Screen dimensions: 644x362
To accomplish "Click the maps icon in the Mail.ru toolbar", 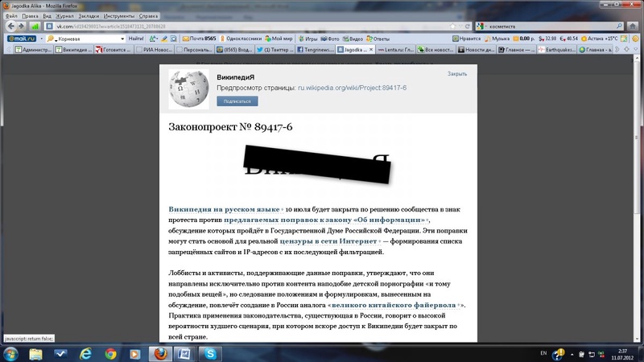I will [x=624, y=39].
